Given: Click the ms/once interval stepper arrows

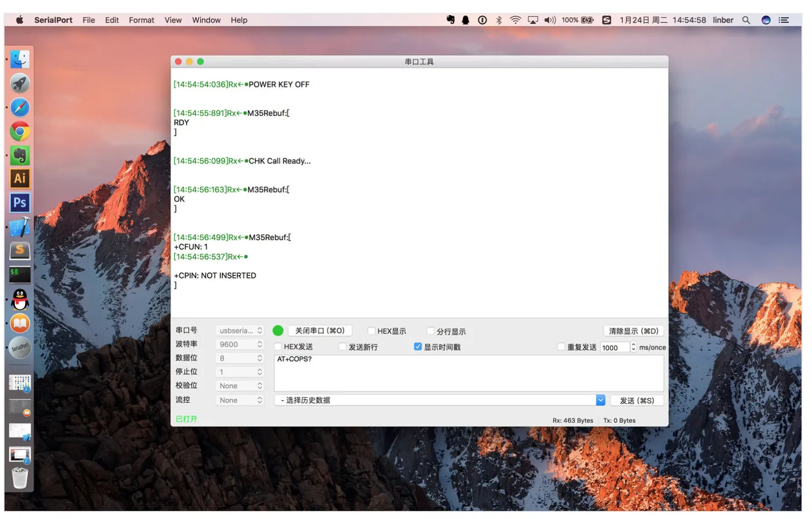Looking at the screenshot, I should point(633,347).
